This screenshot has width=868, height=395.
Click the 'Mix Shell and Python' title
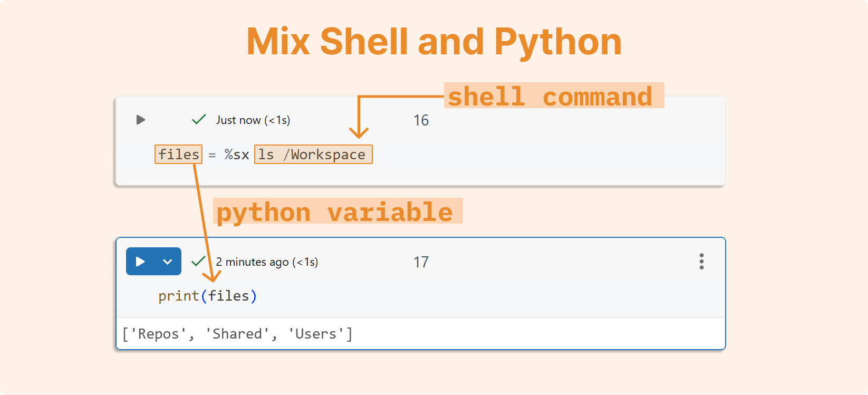tap(434, 42)
